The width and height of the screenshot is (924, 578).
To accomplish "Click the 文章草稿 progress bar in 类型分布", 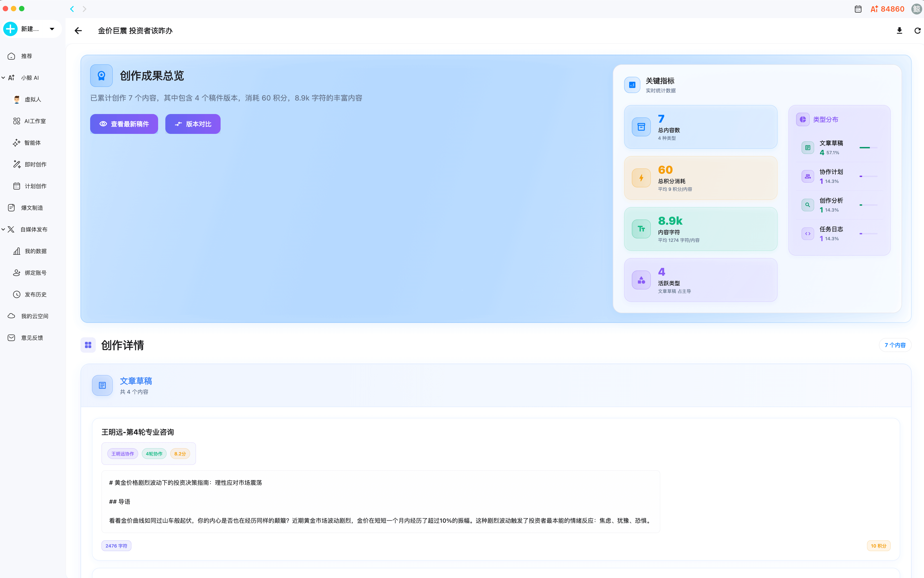I will pyautogui.click(x=868, y=148).
